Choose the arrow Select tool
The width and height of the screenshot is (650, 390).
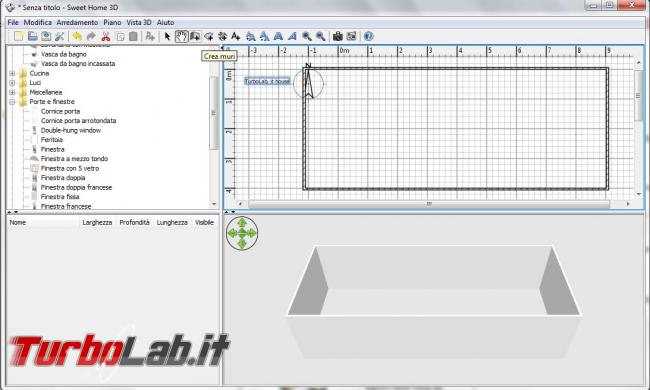point(167,36)
